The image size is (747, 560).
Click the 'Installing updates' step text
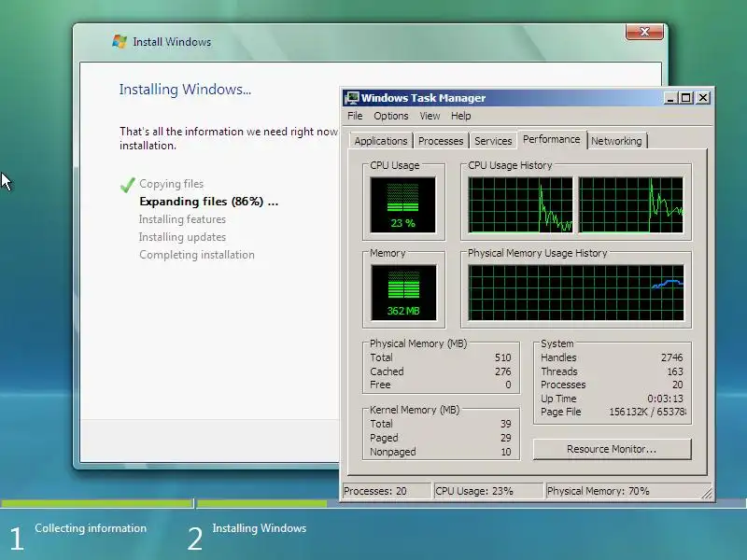pos(182,237)
